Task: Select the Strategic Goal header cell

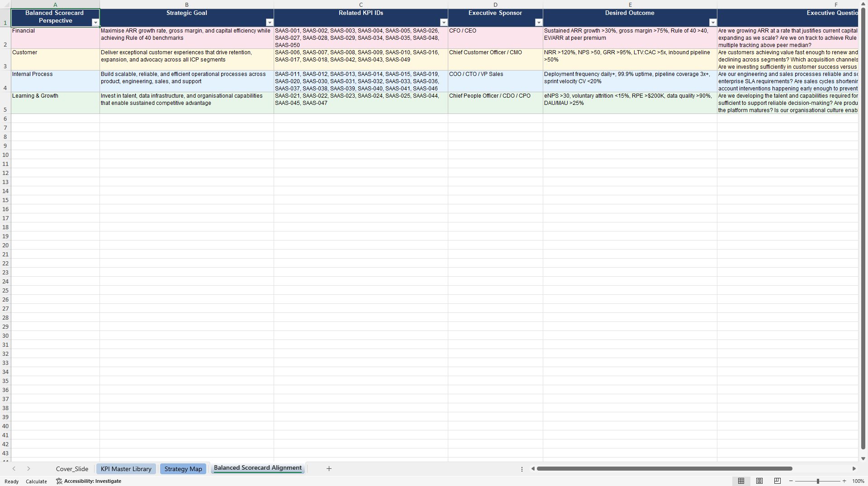Action: [187, 17]
